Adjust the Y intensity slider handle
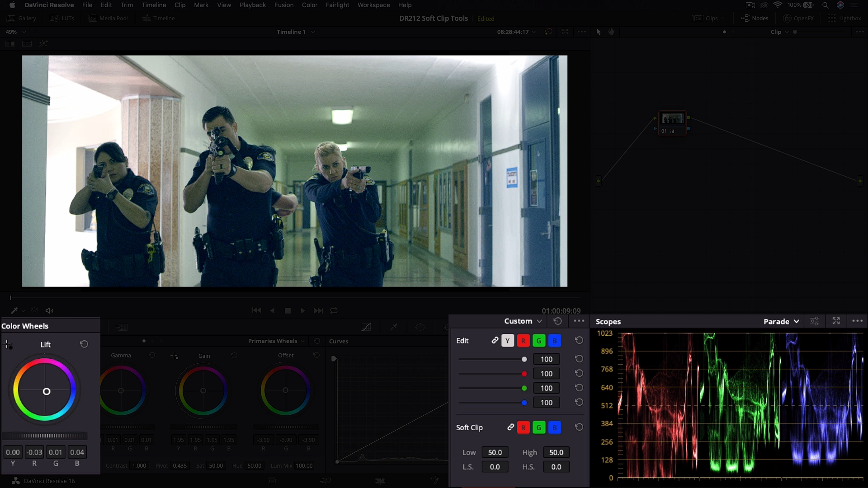 (x=524, y=359)
